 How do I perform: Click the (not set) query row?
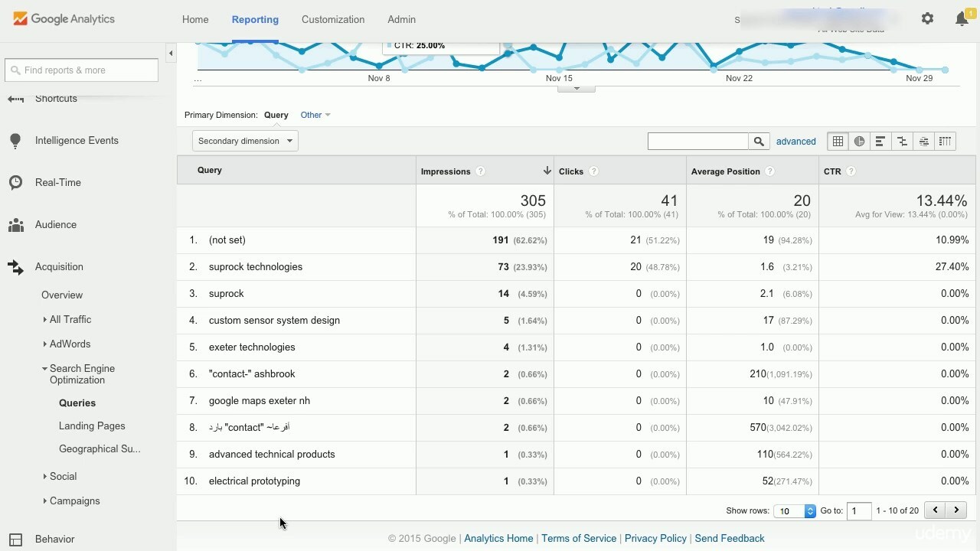(x=227, y=240)
